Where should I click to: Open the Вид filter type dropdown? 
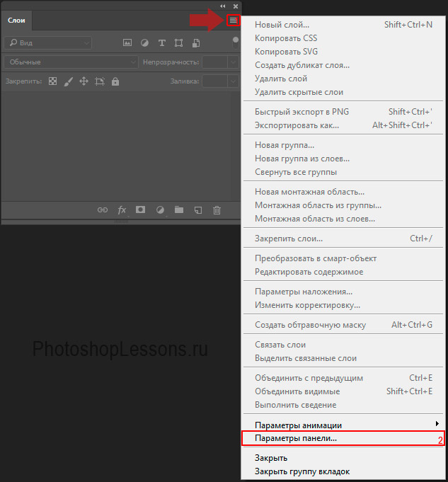point(47,43)
